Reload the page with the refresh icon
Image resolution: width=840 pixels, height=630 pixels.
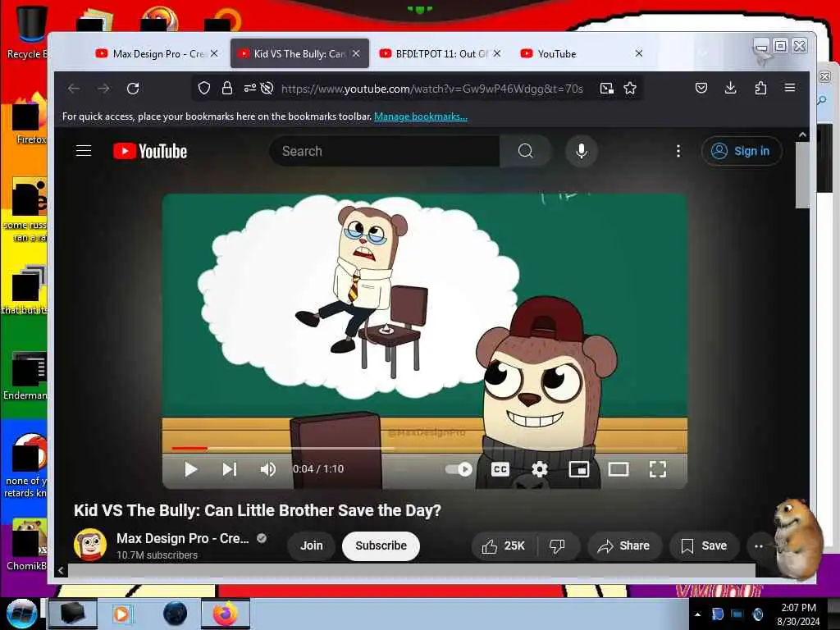[x=133, y=89]
